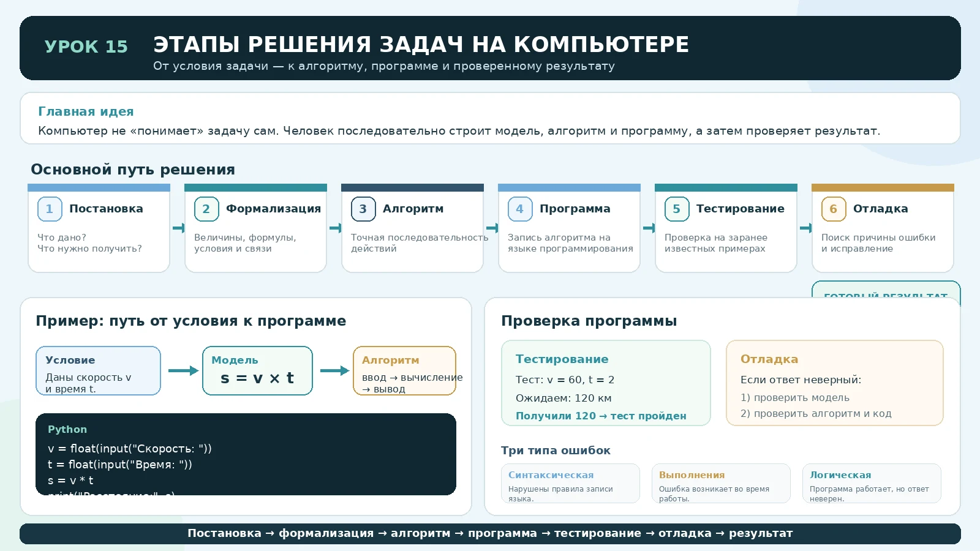The image size is (980, 551).
Task: Click the number 1 badge on Постановка
Action: click(50, 209)
